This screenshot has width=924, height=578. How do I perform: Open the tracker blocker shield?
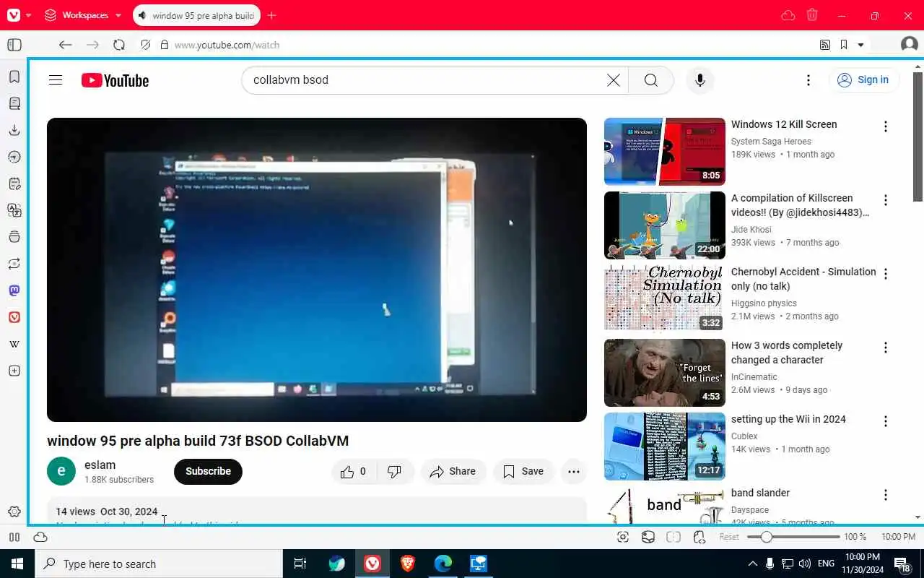click(146, 45)
